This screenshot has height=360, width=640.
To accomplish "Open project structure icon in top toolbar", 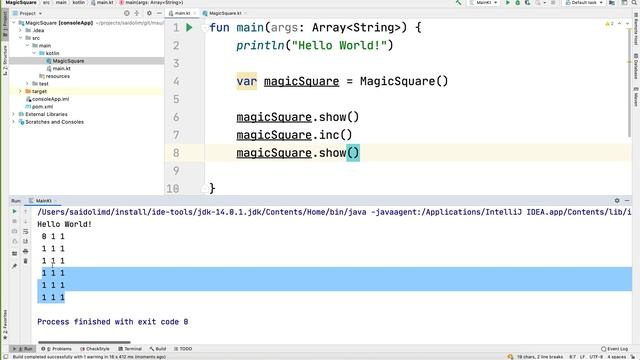I will tap(612, 2).
